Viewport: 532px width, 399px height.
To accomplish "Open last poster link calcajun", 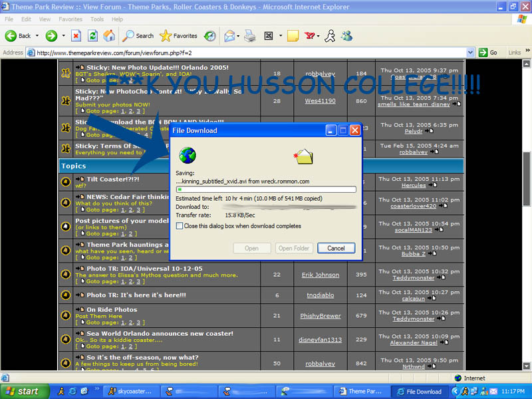I will pos(413,299).
